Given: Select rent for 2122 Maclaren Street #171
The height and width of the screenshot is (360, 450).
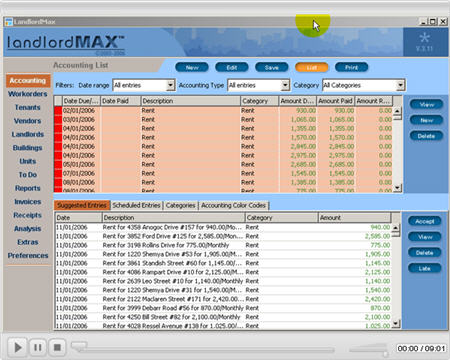Looking at the screenshot, I should 223,299.
